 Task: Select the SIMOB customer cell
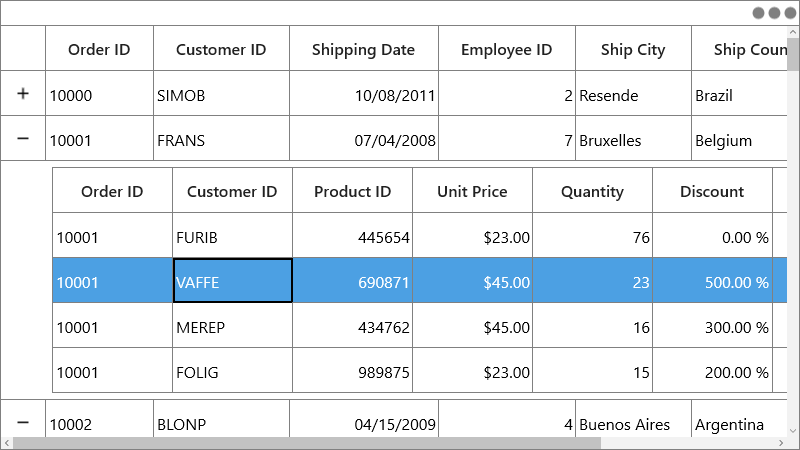coord(221,93)
